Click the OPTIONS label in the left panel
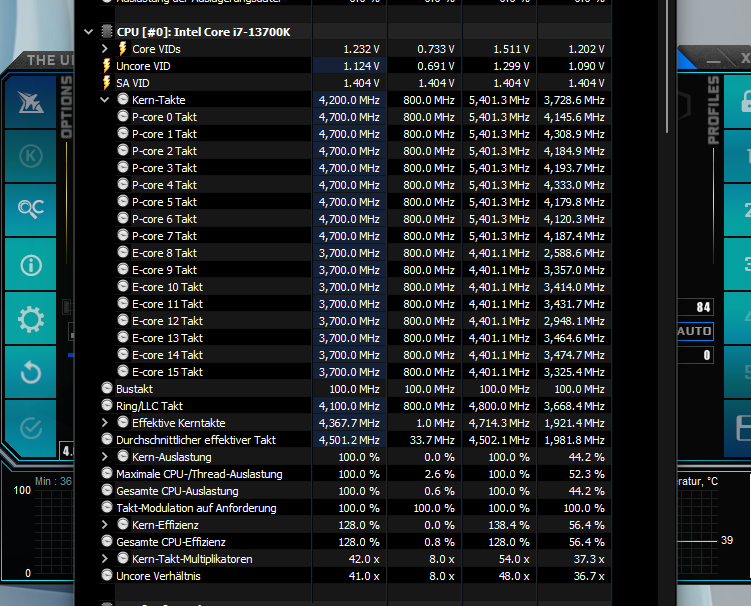The image size is (751, 606). (x=66, y=107)
